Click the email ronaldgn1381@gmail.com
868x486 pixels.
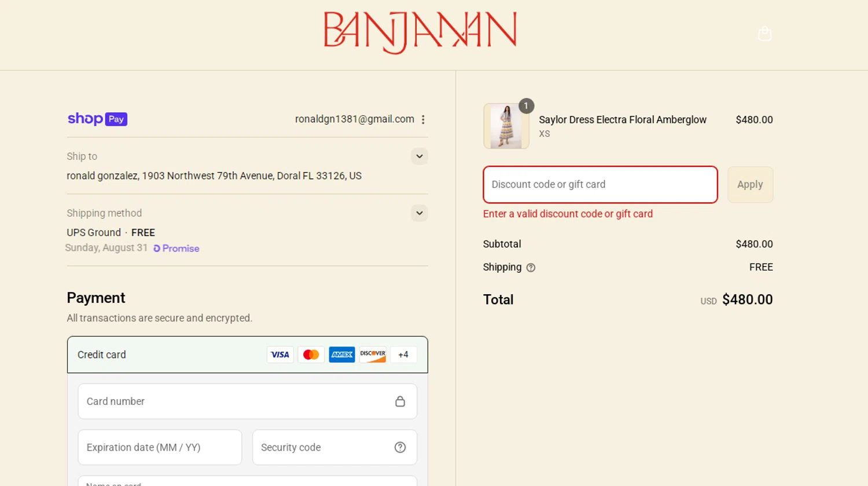pos(355,119)
